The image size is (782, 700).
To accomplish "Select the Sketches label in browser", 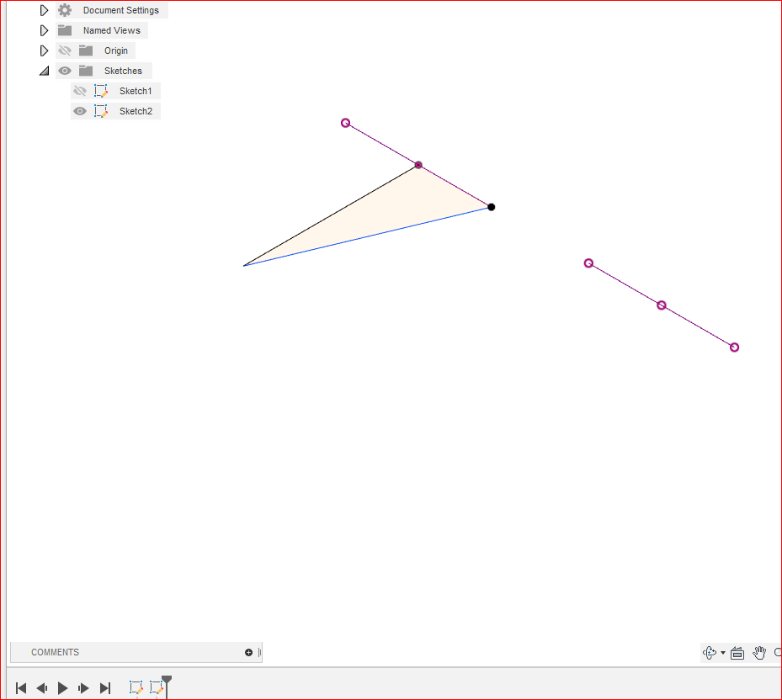I will click(123, 71).
